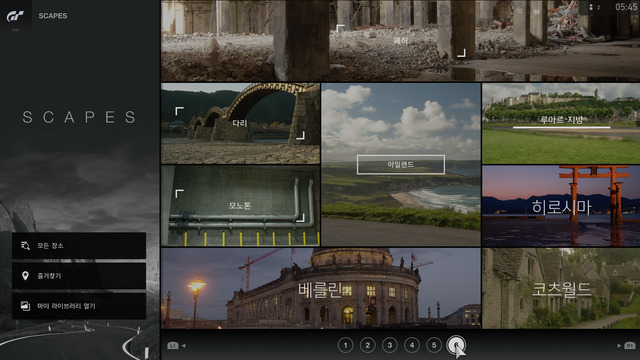Click the Gran Turismo logo icon
Viewport: 640px width, 360px height.
tap(16, 16)
